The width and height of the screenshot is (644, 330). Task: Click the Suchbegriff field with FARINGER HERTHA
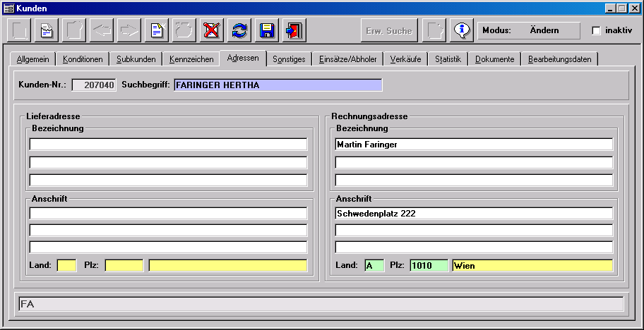(x=278, y=85)
